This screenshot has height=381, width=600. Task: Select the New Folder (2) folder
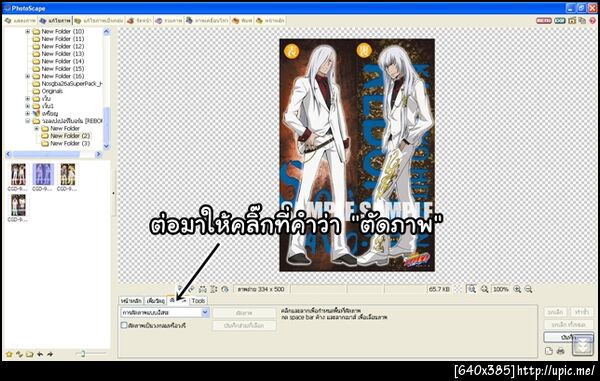[65, 136]
